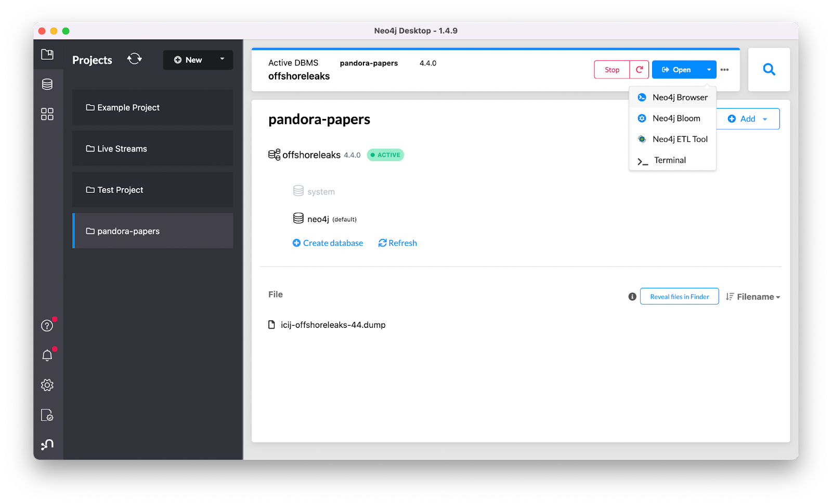Image resolution: width=832 pixels, height=504 pixels.
Task: Click the system database name
Action: [321, 192]
